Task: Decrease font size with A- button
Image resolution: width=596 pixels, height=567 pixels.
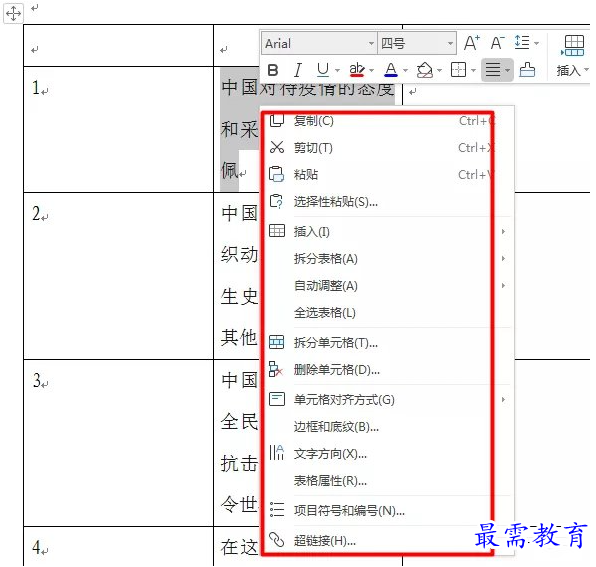Action: click(x=498, y=43)
